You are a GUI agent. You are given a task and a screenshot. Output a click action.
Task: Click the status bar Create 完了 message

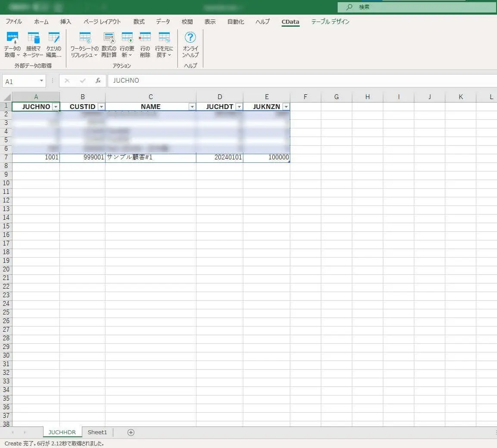54,444
